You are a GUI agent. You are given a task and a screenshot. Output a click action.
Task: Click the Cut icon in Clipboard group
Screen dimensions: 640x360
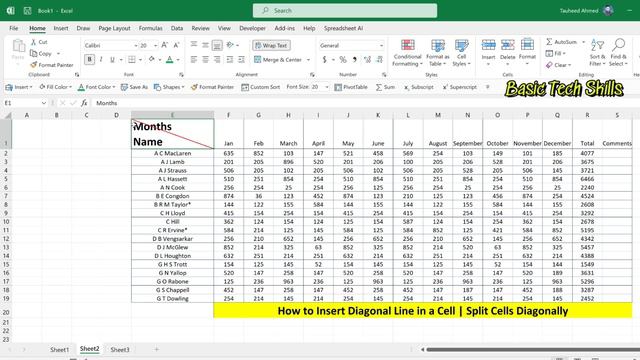pos(33,42)
